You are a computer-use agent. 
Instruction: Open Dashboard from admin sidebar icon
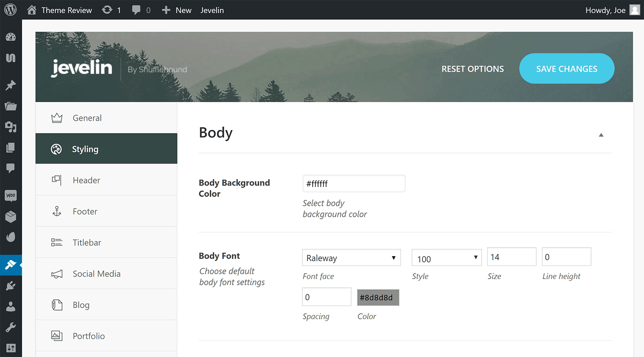coord(11,37)
